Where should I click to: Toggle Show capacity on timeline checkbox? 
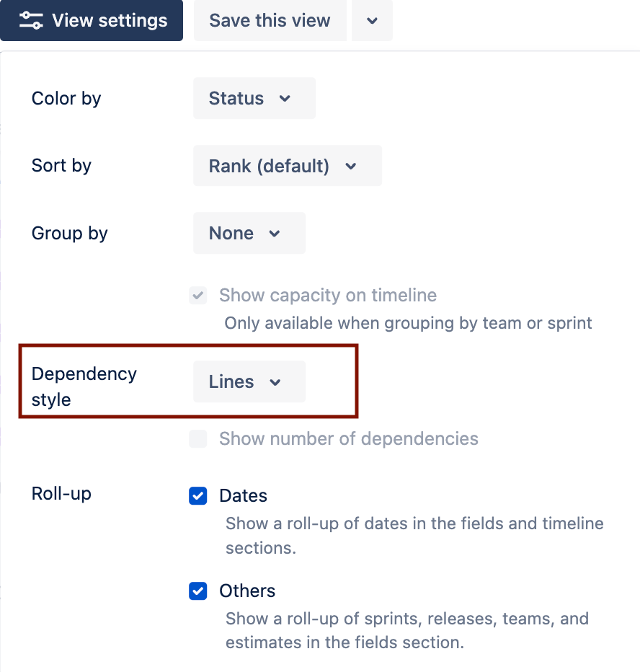pyautogui.click(x=198, y=296)
